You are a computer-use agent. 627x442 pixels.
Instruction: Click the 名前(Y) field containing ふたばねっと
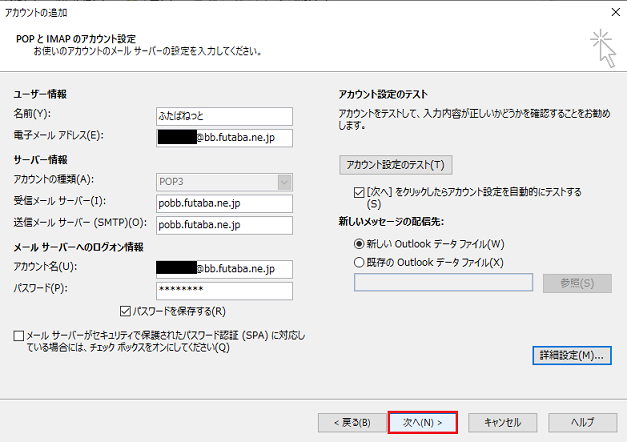click(x=224, y=116)
